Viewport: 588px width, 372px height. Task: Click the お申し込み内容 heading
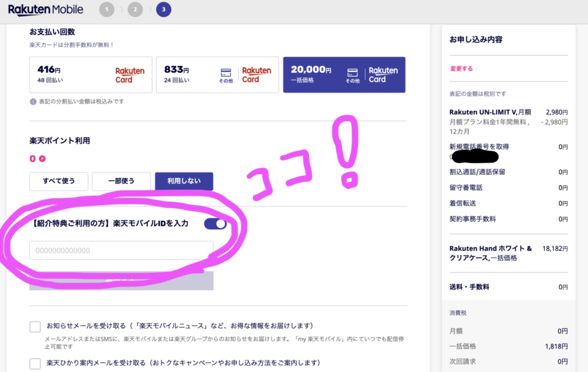476,40
